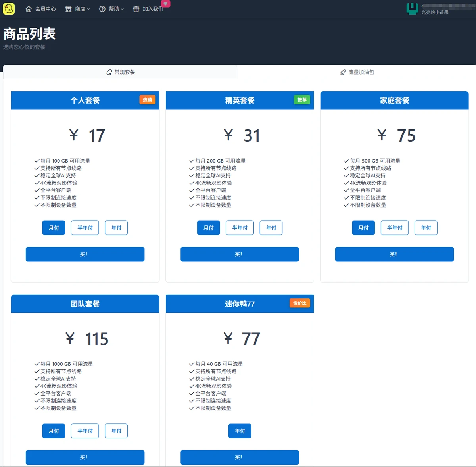Select 月付 for 家庭套餐

pos(363,228)
